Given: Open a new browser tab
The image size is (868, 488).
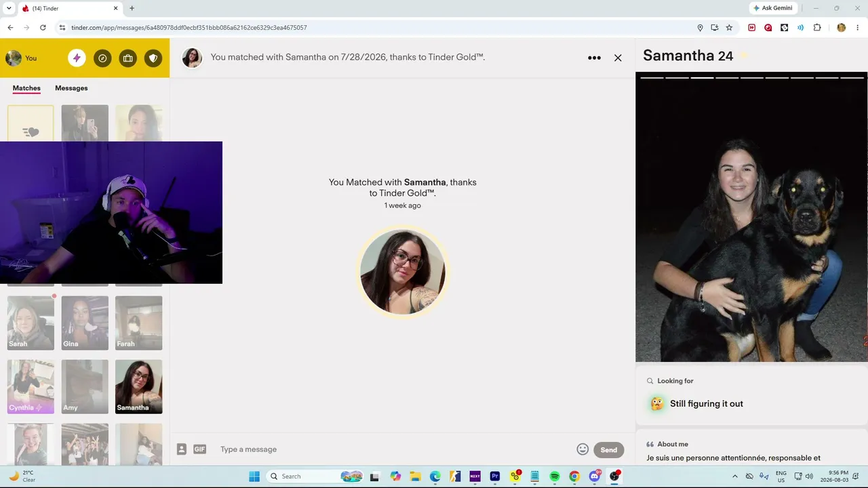Looking at the screenshot, I should tap(132, 8).
